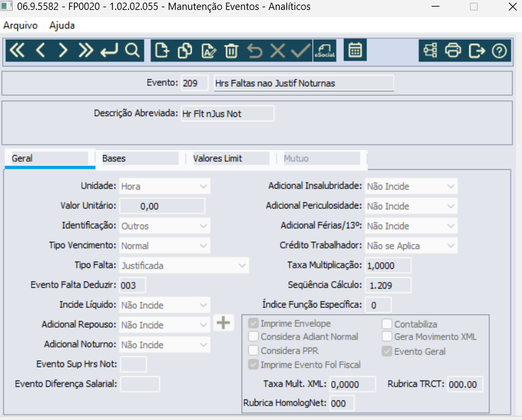Exit using the door-arrow icon
The width and height of the screenshot is (522, 420).
pyautogui.click(x=476, y=51)
